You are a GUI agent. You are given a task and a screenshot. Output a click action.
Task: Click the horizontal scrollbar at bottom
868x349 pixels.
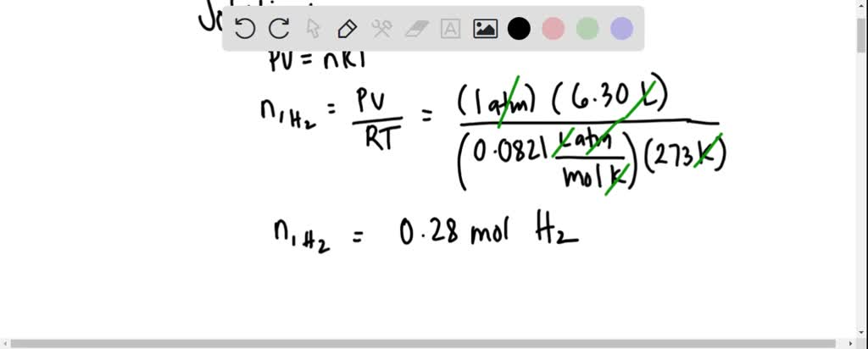click(423, 344)
